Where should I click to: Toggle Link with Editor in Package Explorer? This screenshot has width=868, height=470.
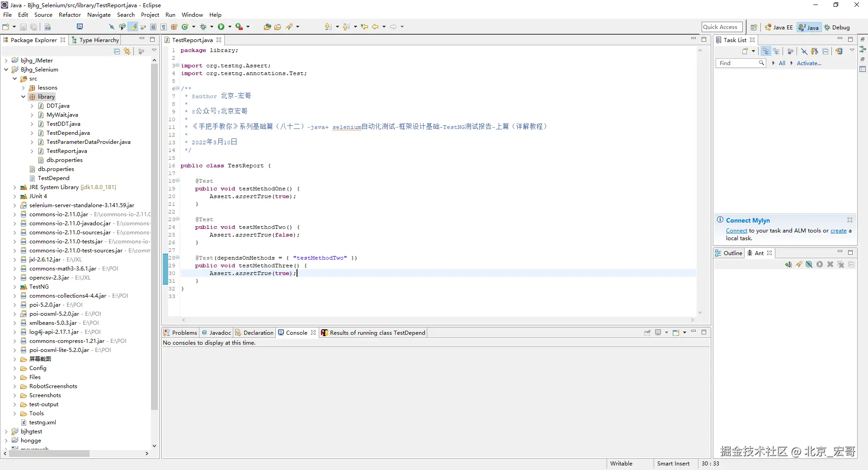[127, 51]
